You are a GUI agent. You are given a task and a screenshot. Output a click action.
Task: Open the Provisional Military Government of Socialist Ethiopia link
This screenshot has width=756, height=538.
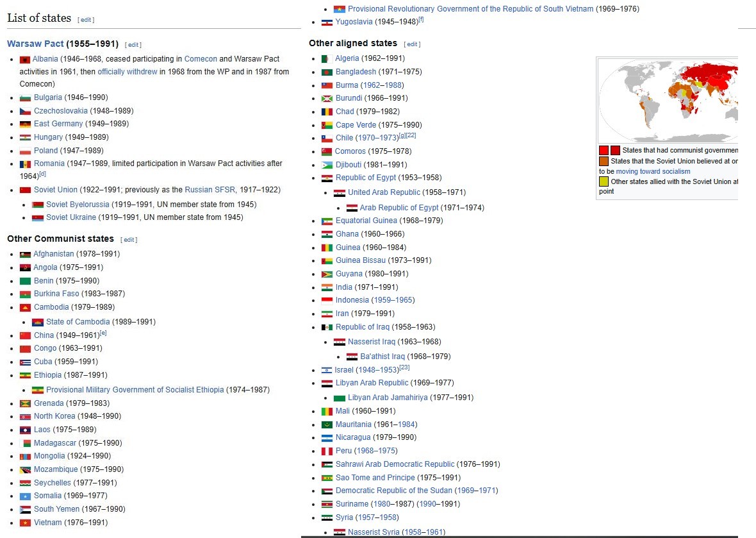point(135,390)
